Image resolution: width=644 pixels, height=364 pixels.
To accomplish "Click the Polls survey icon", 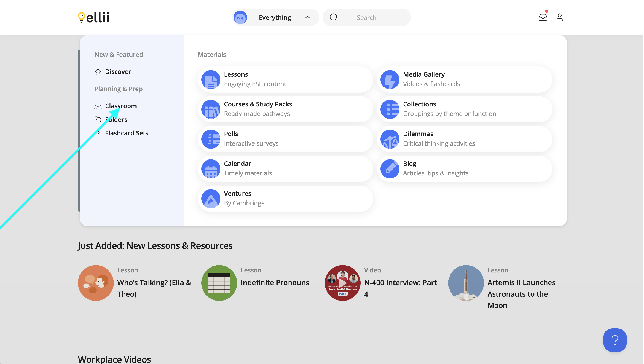I will [x=211, y=139].
